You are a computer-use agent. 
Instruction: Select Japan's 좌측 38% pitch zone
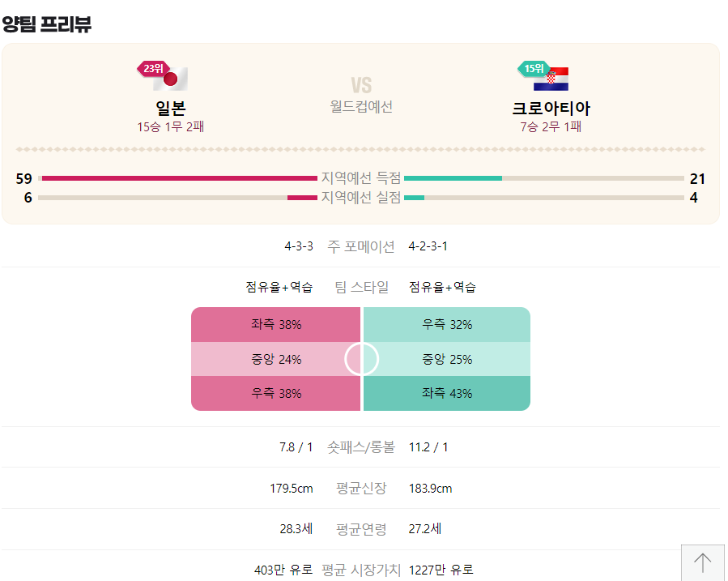pyautogui.click(x=275, y=324)
